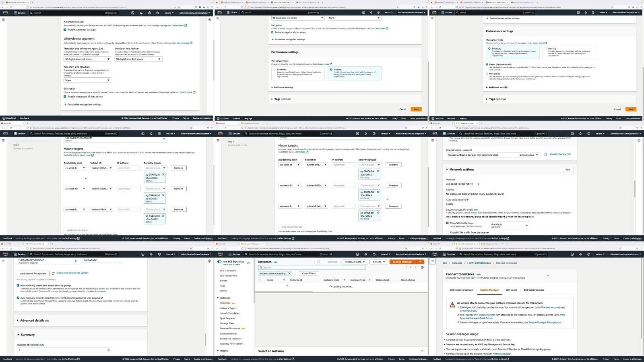644x362 pixels.
Task: Go to next page of Instances table
Action: click(x=416, y=267)
